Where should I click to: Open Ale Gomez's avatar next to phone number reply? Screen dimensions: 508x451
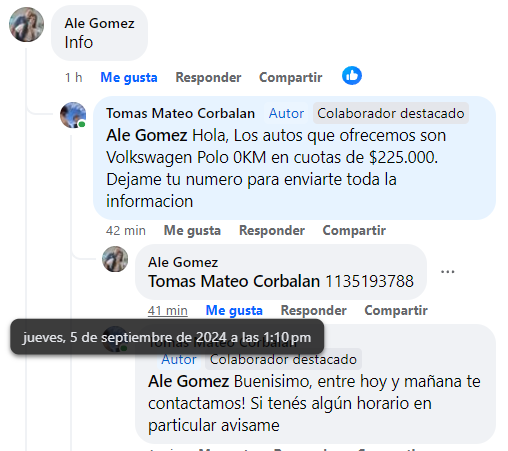tap(115, 259)
